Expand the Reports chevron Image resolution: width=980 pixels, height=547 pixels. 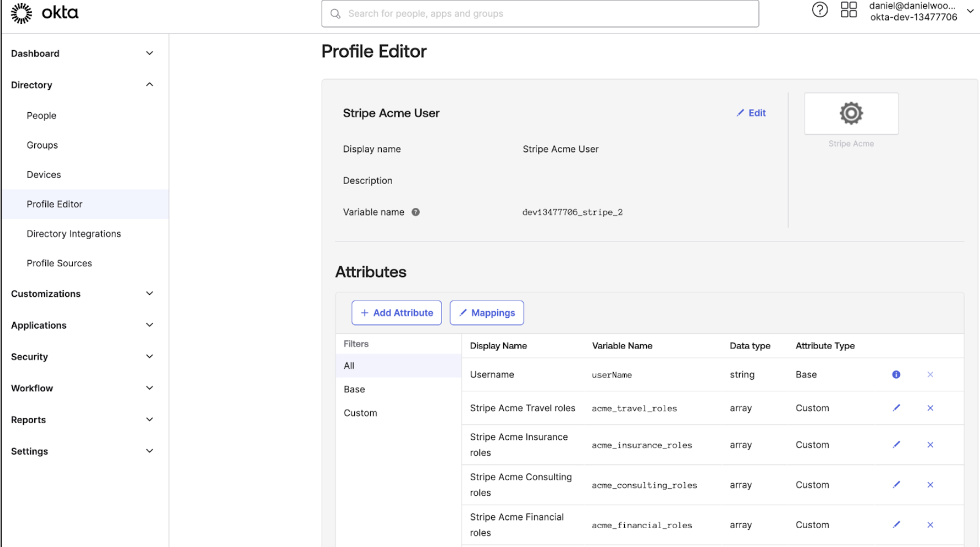click(149, 419)
